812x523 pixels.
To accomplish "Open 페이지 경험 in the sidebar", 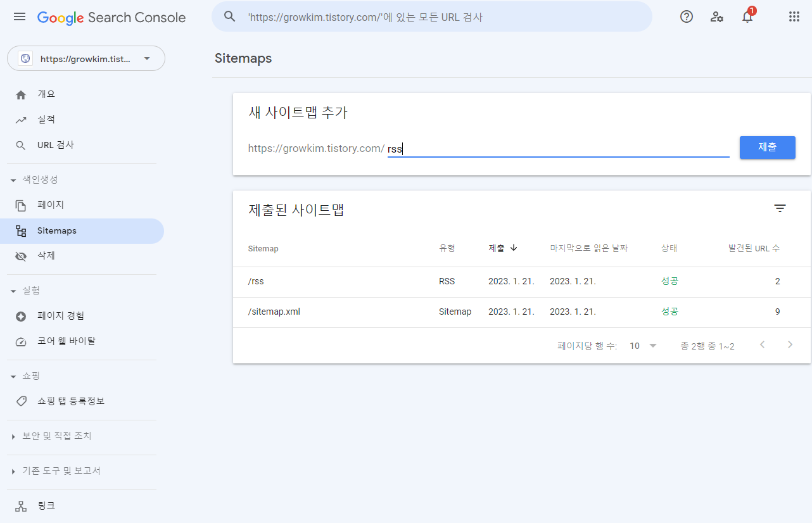I will click(82, 316).
